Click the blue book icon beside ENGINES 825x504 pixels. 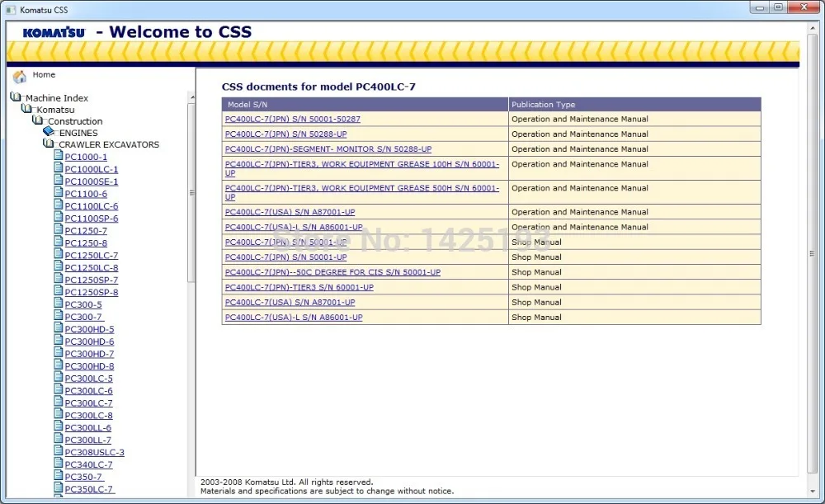click(x=47, y=133)
